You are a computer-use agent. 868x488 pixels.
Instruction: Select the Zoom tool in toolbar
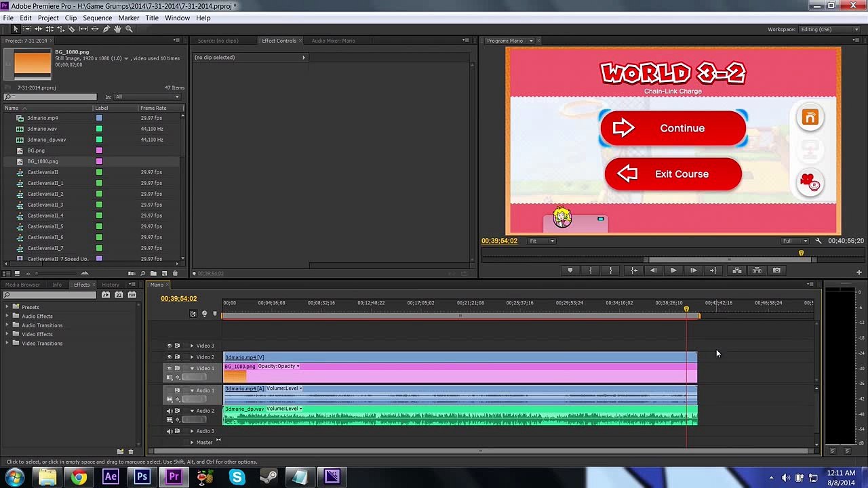tap(129, 29)
